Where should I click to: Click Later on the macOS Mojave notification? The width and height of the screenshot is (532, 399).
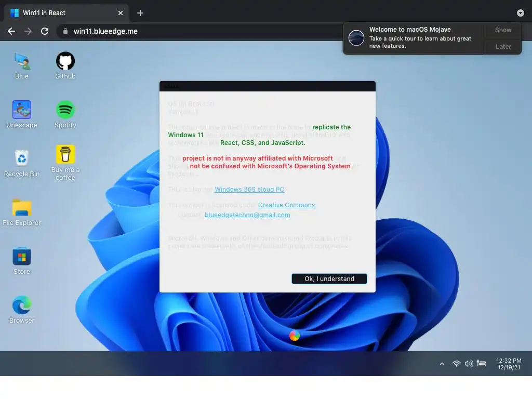tap(503, 46)
